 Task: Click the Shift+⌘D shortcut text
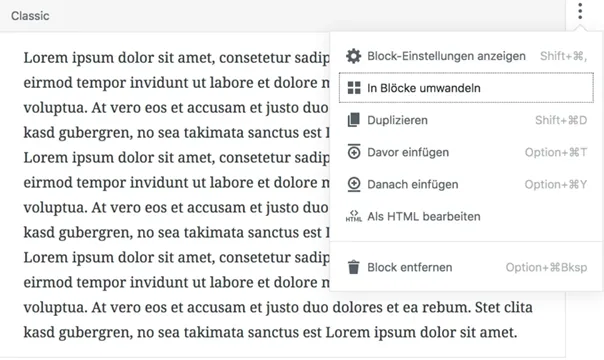pos(561,120)
